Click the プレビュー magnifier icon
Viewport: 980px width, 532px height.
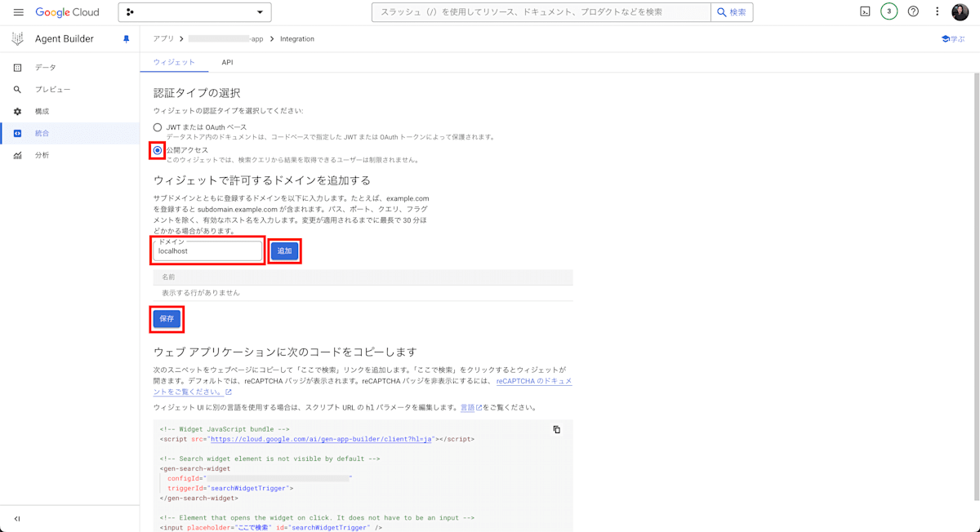pyautogui.click(x=17, y=90)
